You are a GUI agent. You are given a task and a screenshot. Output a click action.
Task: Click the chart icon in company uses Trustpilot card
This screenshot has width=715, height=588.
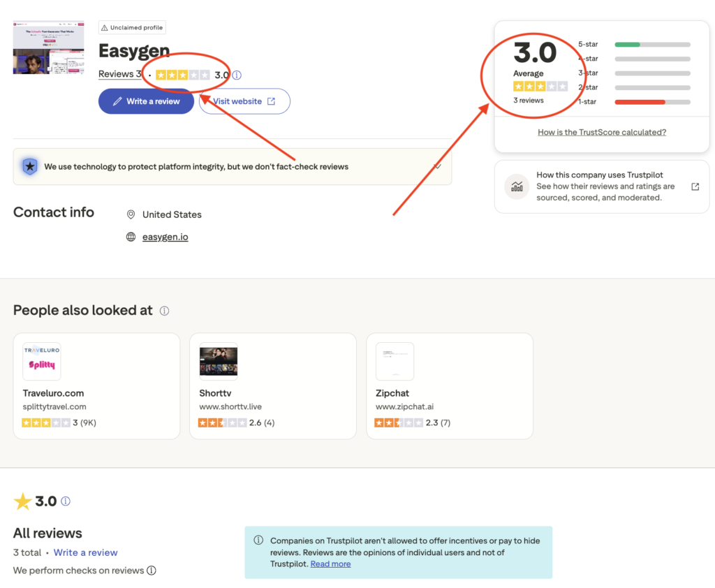pyautogui.click(x=517, y=186)
